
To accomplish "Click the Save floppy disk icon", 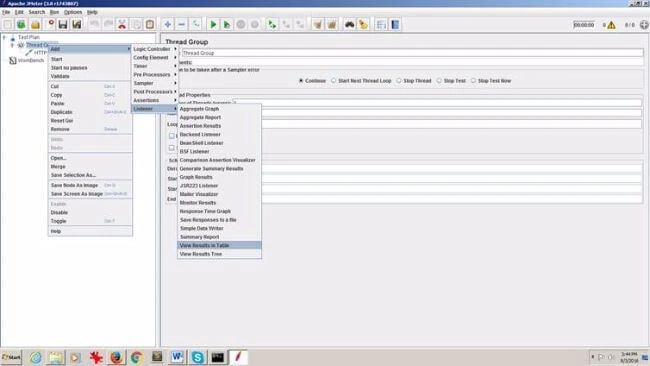I will coord(63,24).
